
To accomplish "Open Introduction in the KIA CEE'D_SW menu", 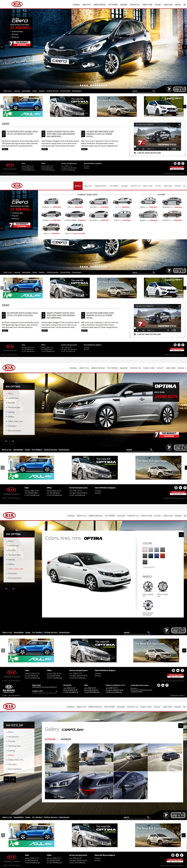I will tap(14, 737).
